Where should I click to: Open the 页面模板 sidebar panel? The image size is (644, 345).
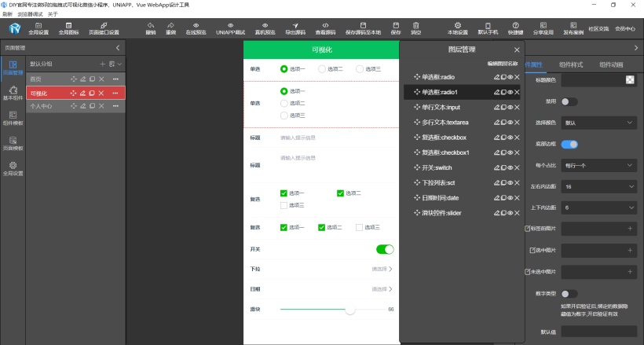pos(13,144)
